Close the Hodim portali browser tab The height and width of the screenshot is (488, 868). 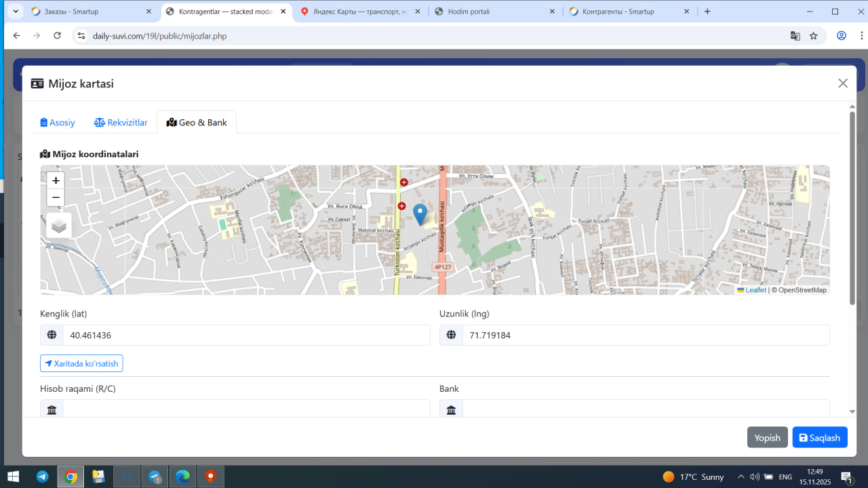point(552,12)
